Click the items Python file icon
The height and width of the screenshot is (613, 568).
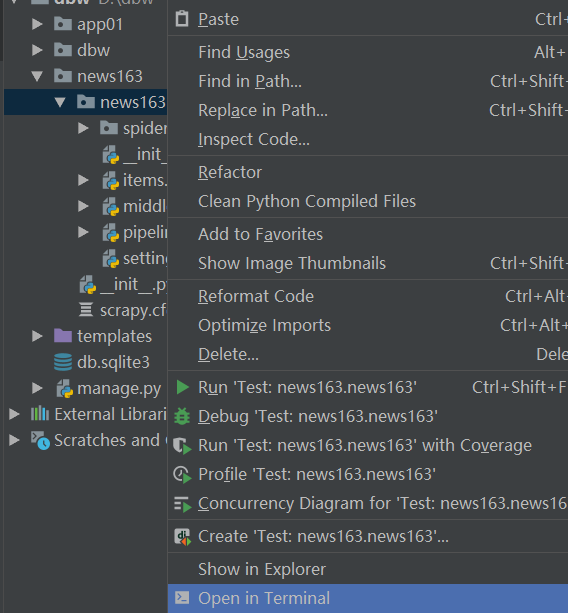point(111,180)
